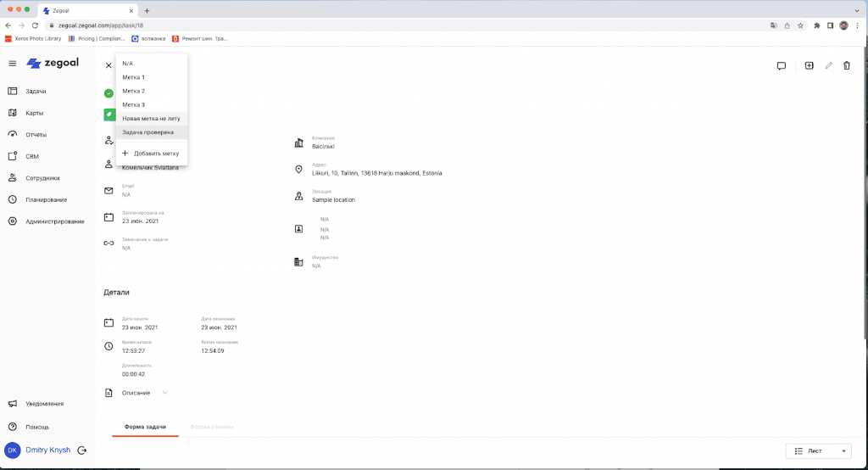Open Уведомления in the sidebar
This screenshot has height=470, width=868.
click(x=44, y=404)
